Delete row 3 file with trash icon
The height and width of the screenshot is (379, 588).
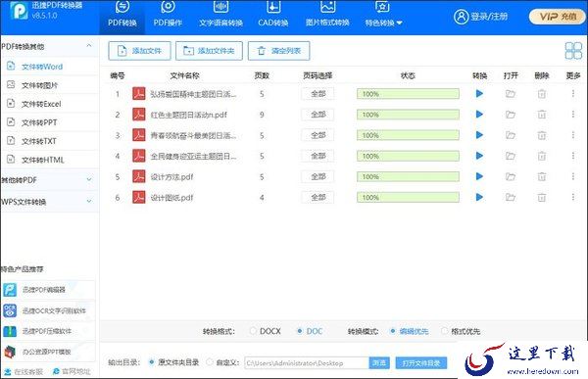(542, 135)
